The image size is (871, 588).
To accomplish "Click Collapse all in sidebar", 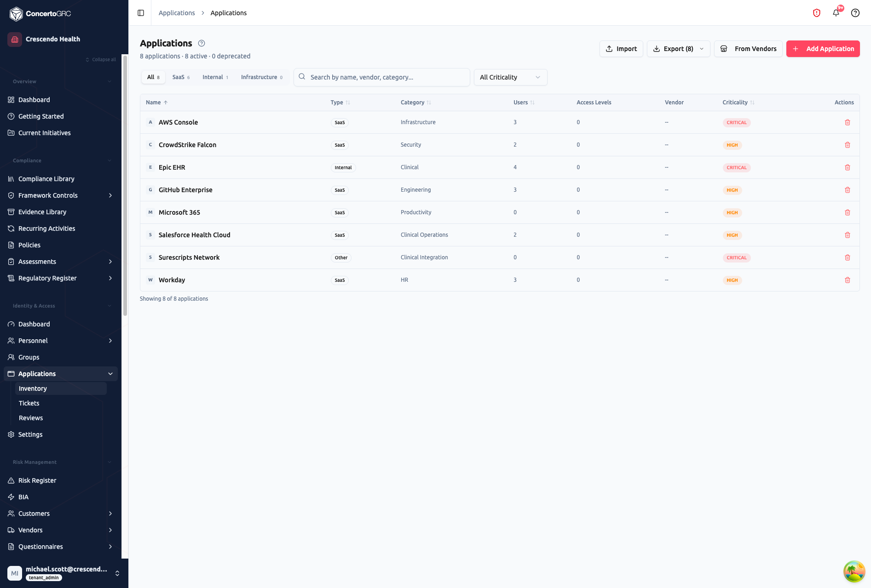I will pyautogui.click(x=101, y=60).
